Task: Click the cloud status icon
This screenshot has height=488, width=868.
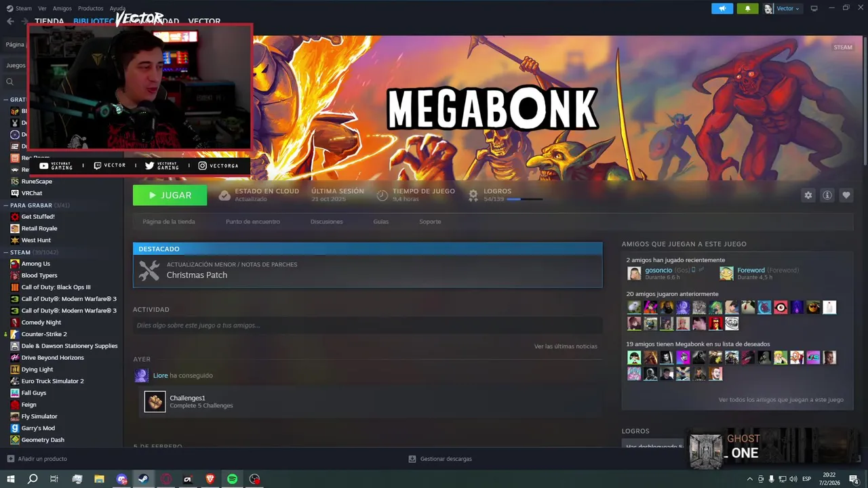Action: click(224, 195)
